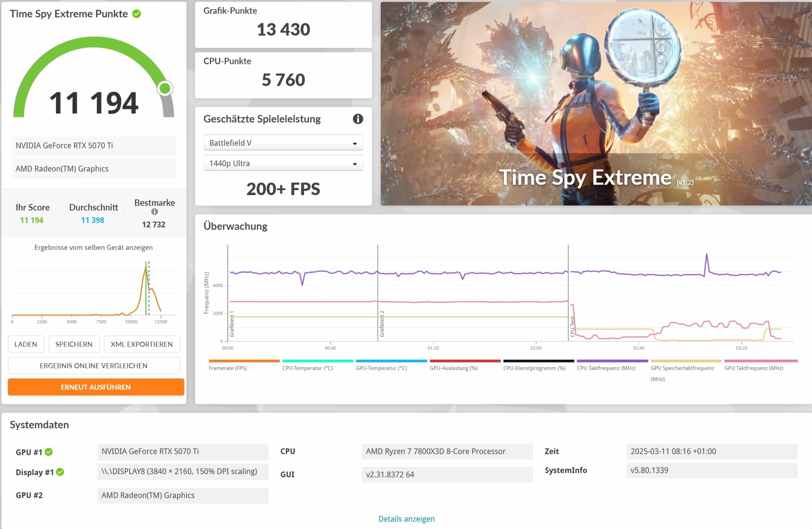This screenshot has height=529, width=812.
Task: Toggle GPU-Temperatur legend color bar
Action: pyautogui.click(x=391, y=361)
